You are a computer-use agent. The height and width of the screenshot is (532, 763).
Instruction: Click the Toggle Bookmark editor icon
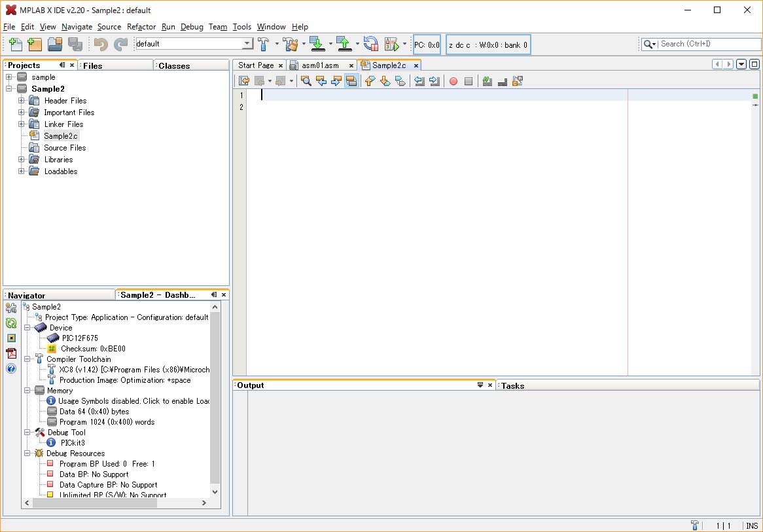pos(400,81)
